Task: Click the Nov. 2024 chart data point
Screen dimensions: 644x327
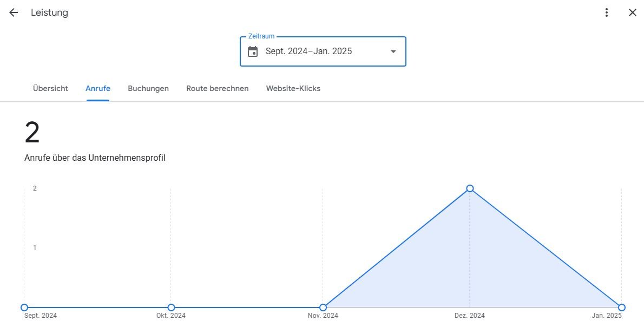Action: 323,308
